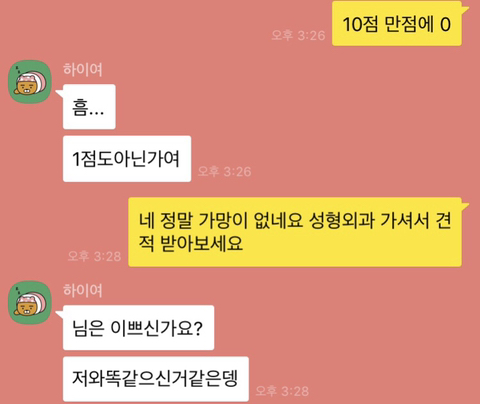This screenshot has height=404, width=480.
Task: Select the '님은 이쁘신가요?' message bubble
Action: [x=138, y=328]
